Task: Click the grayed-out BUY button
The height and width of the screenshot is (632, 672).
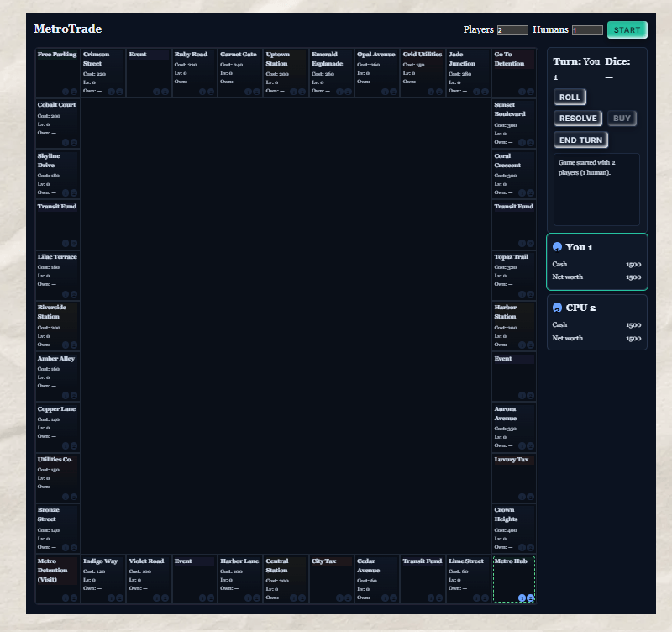Action: pos(622,118)
